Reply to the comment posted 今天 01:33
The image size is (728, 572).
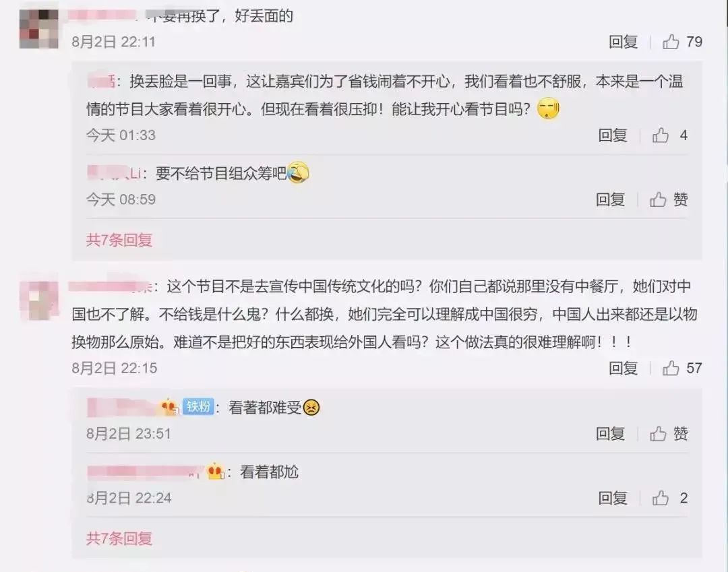click(612, 135)
